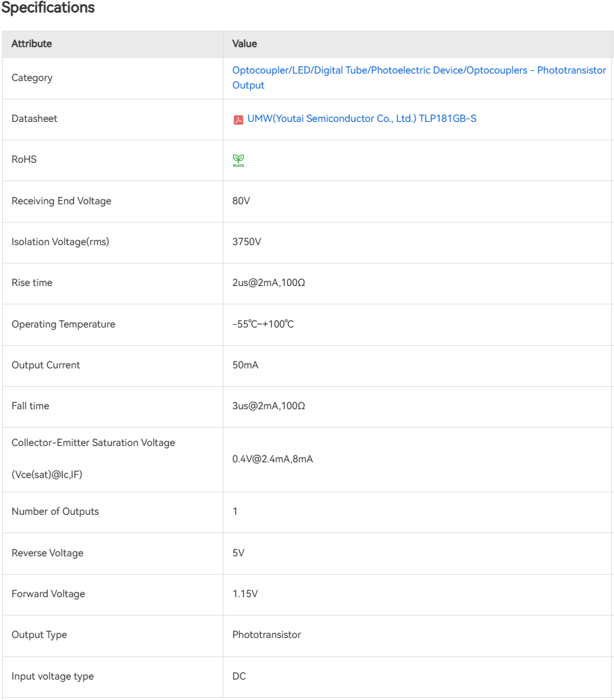Click the Number of Outputs attribute label

[55, 511]
